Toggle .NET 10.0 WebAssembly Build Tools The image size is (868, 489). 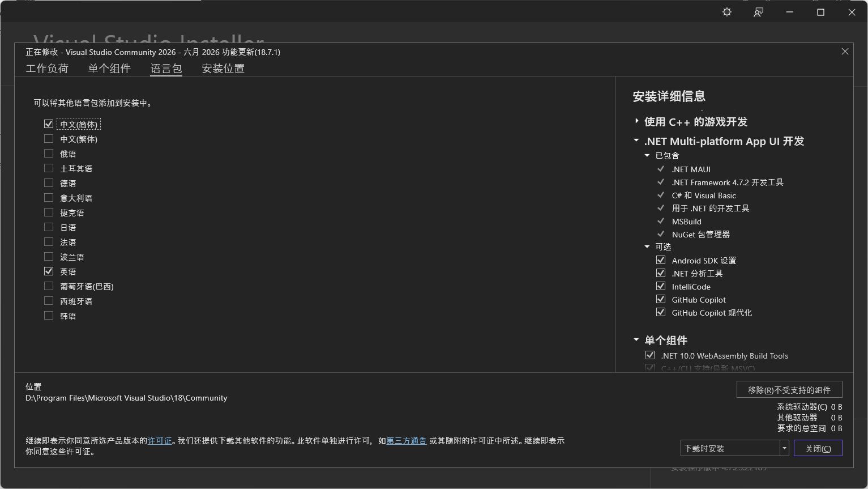pyautogui.click(x=650, y=355)
